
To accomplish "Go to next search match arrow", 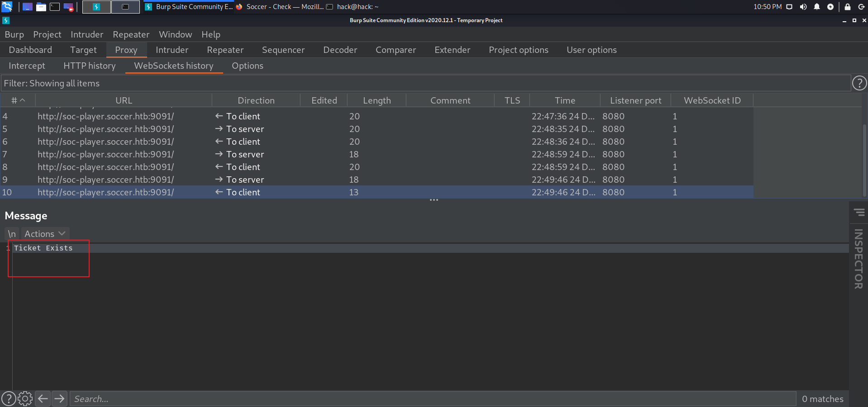I will pos(59,399).
